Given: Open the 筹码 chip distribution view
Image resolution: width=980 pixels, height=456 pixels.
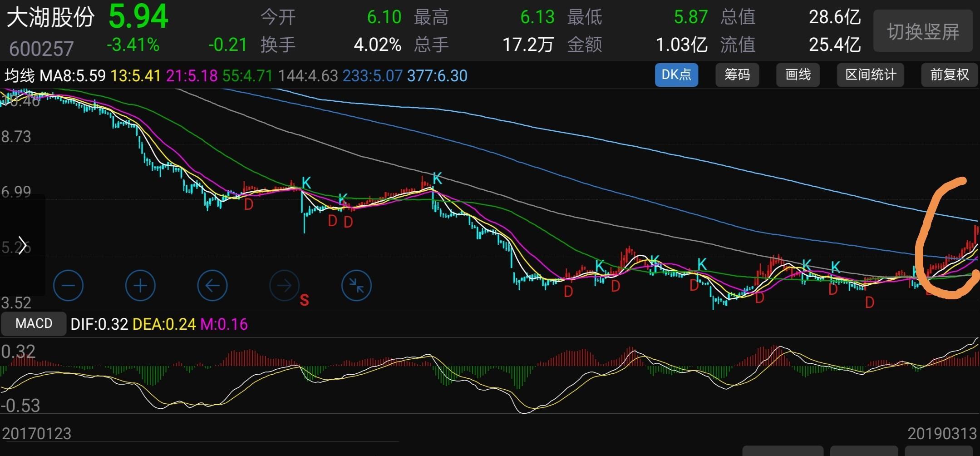Looking at the screenshot, I should [x=737, y=74].
